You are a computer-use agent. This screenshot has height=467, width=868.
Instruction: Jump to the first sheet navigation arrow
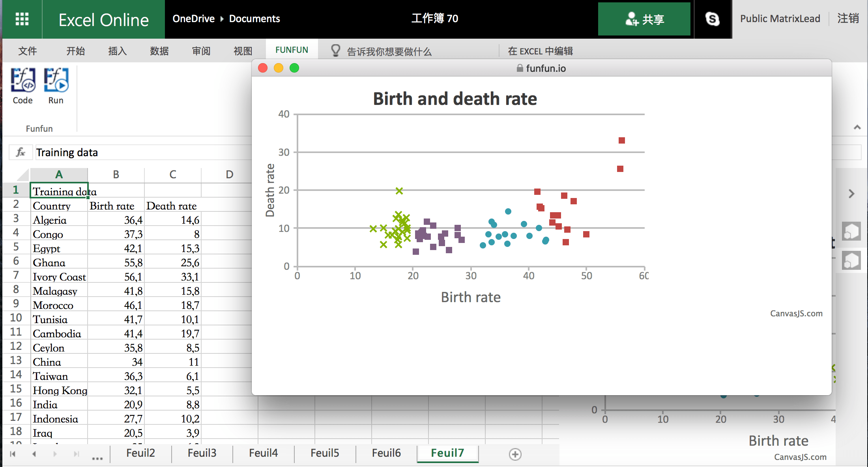[12, 454]
